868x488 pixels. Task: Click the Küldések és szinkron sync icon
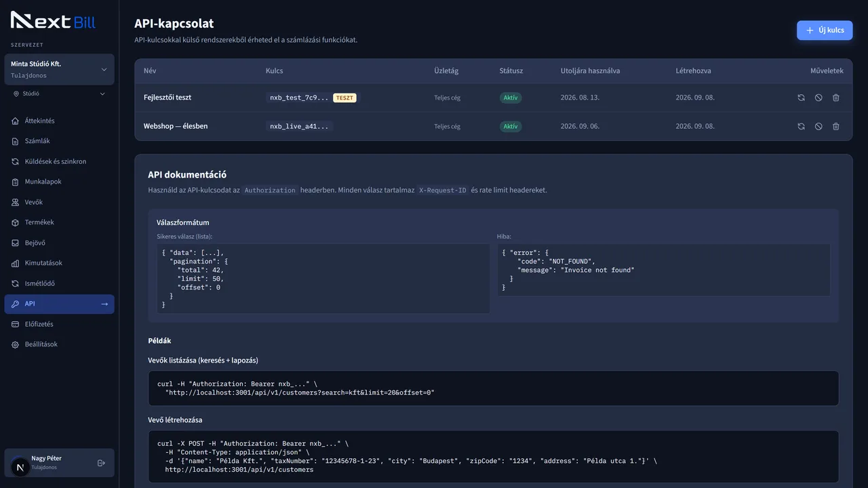16,161
